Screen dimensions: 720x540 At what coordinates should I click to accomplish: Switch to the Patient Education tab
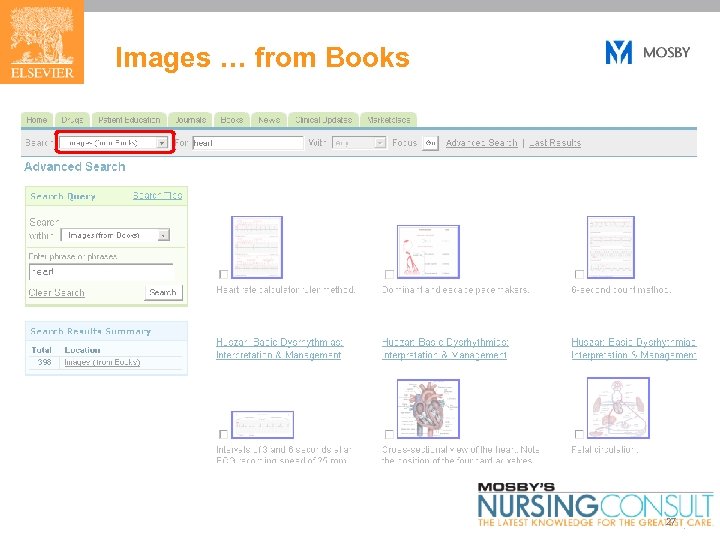click(x=129, y=120)
